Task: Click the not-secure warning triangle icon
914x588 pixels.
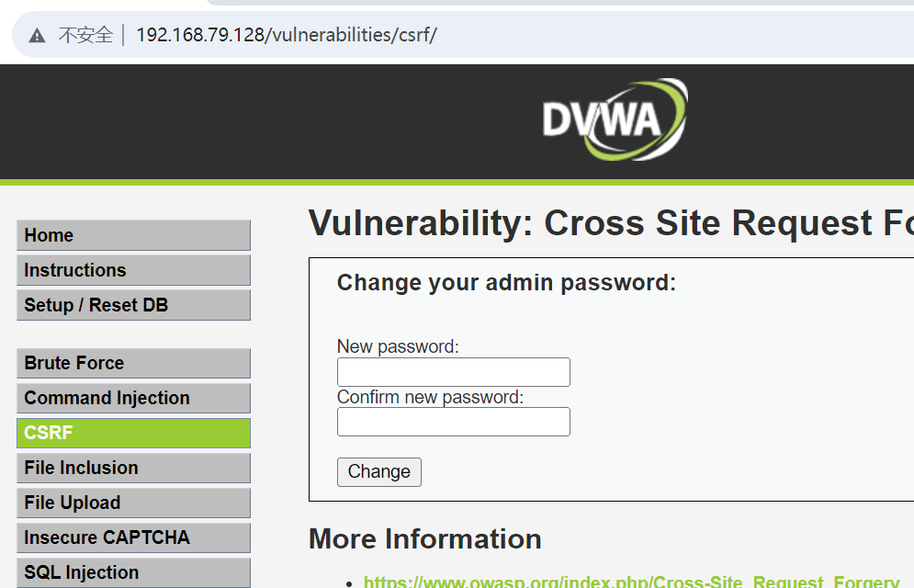Action: point(37,36)
